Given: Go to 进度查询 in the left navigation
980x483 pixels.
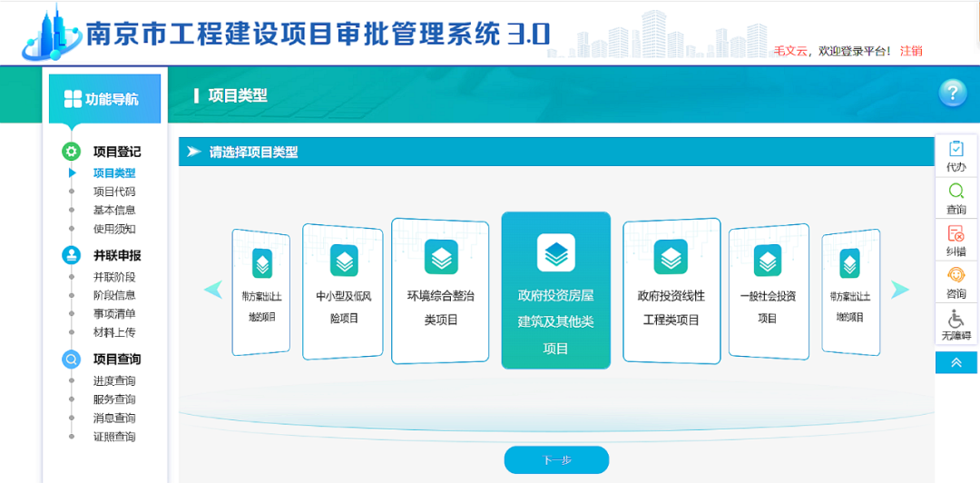Looking at the screenshot, I should coord(114,380).
